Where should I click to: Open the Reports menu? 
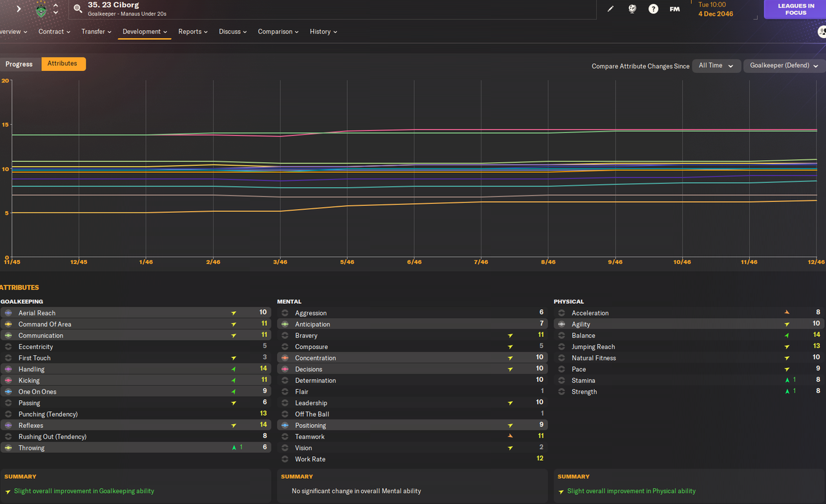pos(193,32)
